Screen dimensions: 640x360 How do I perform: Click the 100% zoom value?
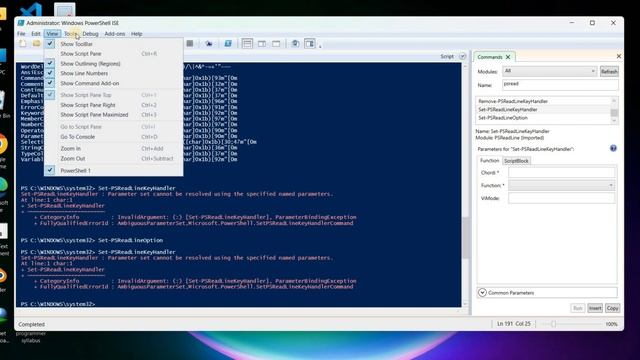pyautogui.click(x=611, y=324)
